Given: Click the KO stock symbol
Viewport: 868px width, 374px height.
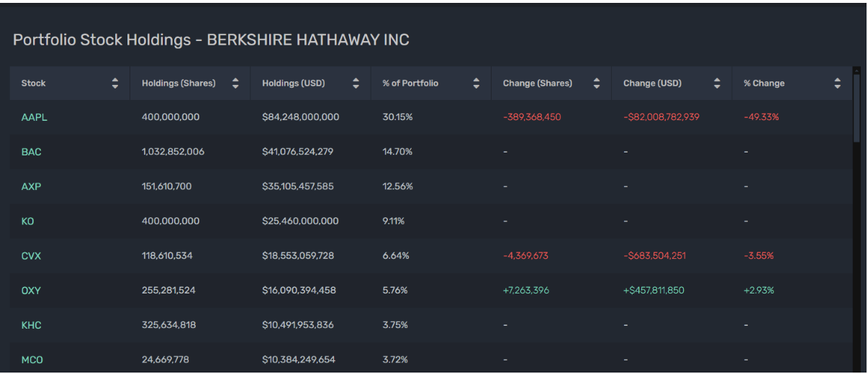Looking at the screenshot, I should [27, 222].
